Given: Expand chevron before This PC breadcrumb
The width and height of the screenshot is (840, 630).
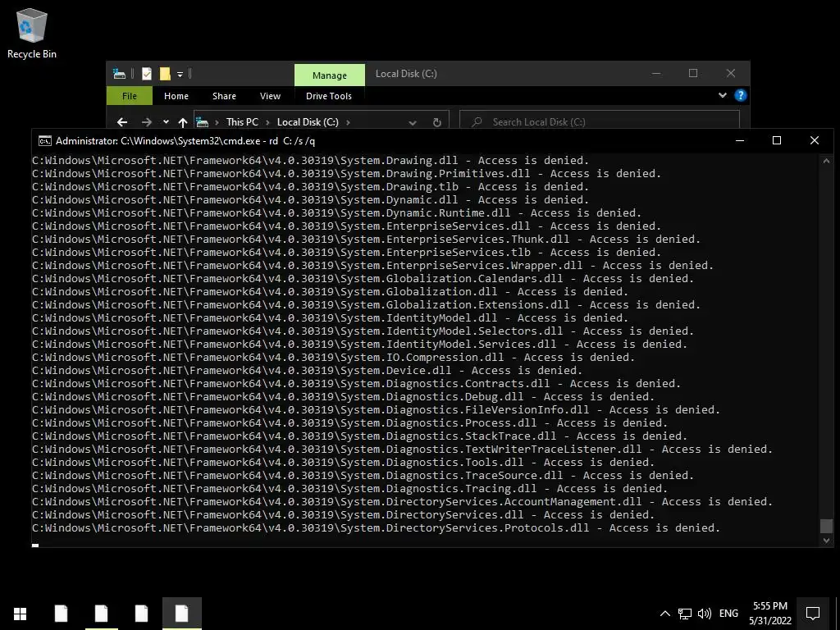Looking at the screenshot, I should pos(217,122).
